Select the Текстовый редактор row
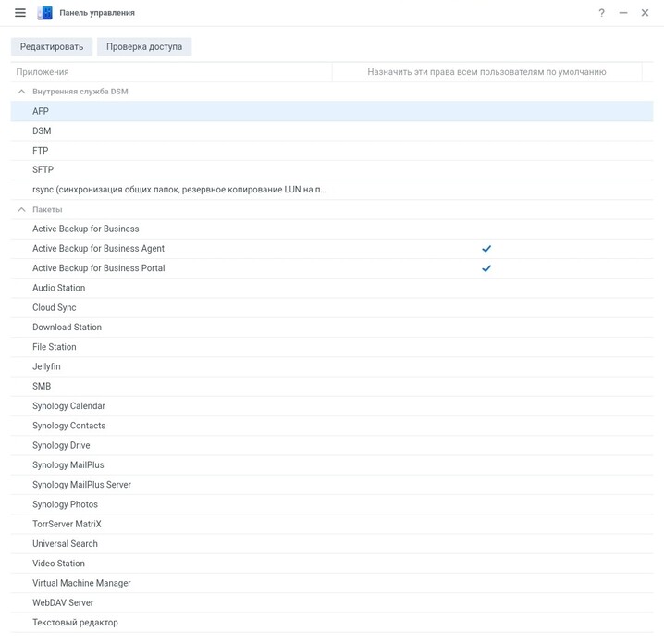The image size is (664, 644). (x=332, y=623)
